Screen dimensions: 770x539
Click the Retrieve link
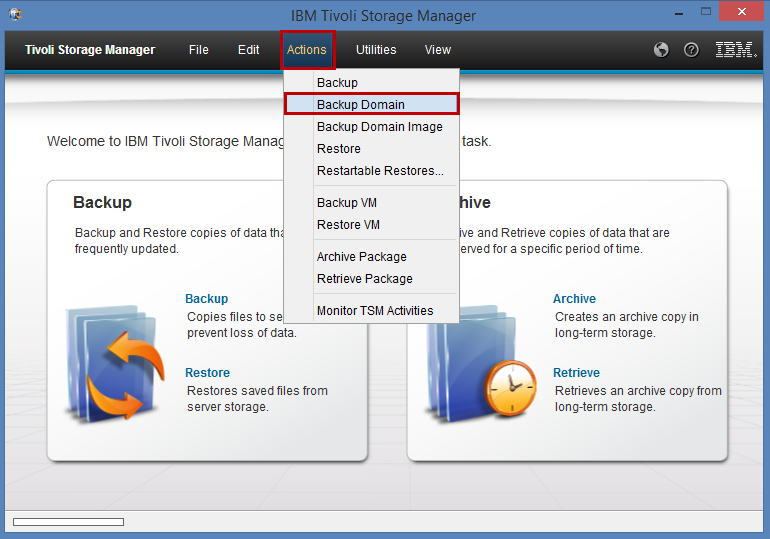[x=576, y=373]
